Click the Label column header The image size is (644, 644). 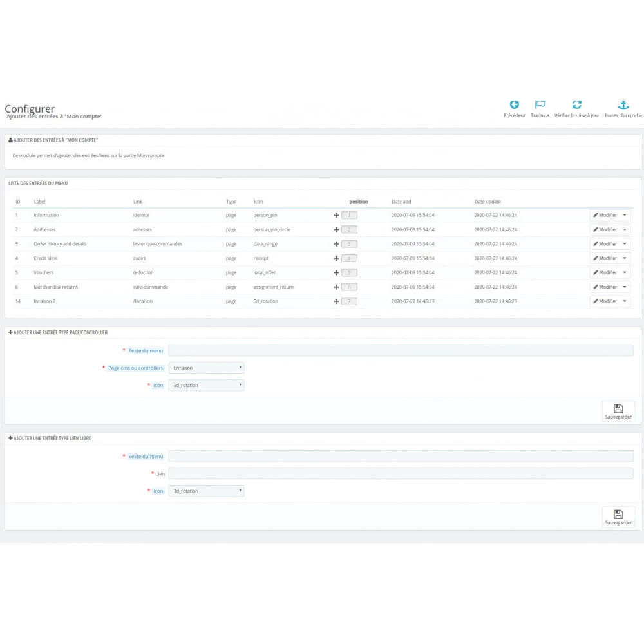pos(39,202)
